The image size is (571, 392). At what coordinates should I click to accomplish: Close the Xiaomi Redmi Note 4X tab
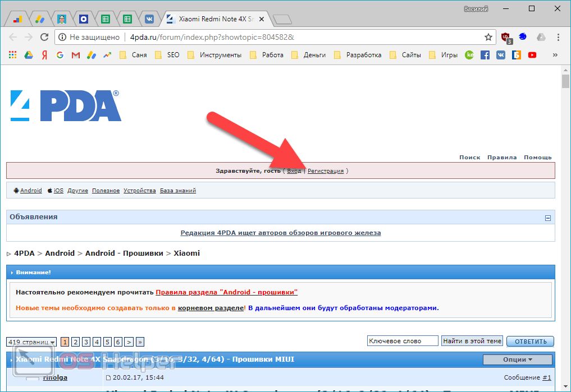point(262,19)
